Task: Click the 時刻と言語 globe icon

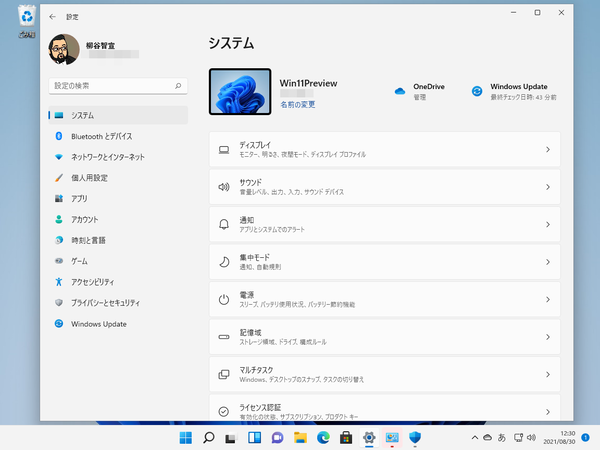Action: (59, 240)
